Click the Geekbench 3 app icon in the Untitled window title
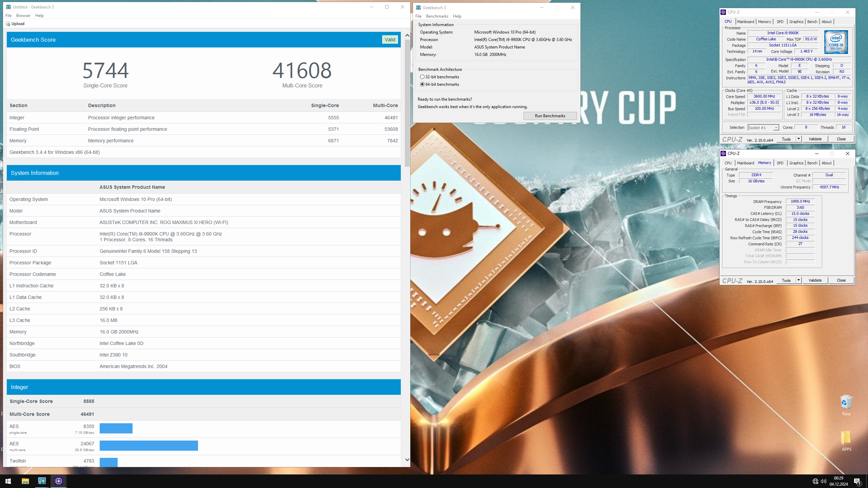 click(x=8, y=7)
